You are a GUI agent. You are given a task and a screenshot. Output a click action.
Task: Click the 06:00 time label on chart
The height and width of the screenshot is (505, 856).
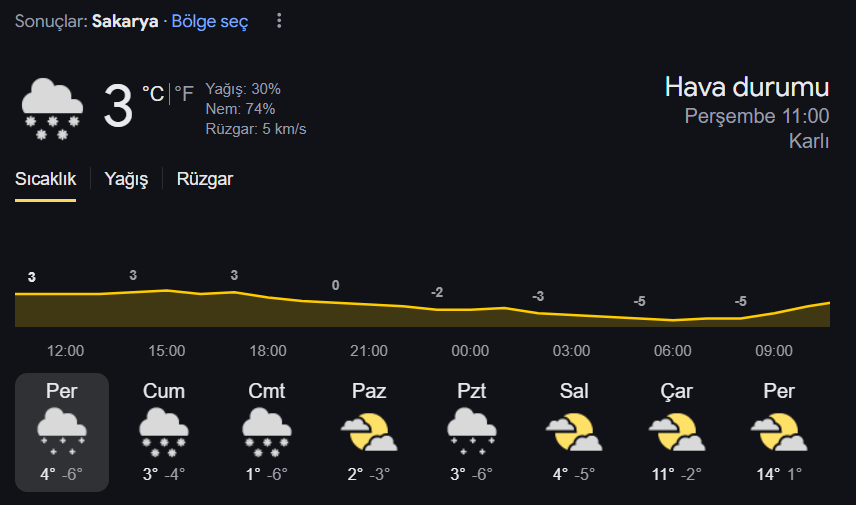tap(673, 350)
